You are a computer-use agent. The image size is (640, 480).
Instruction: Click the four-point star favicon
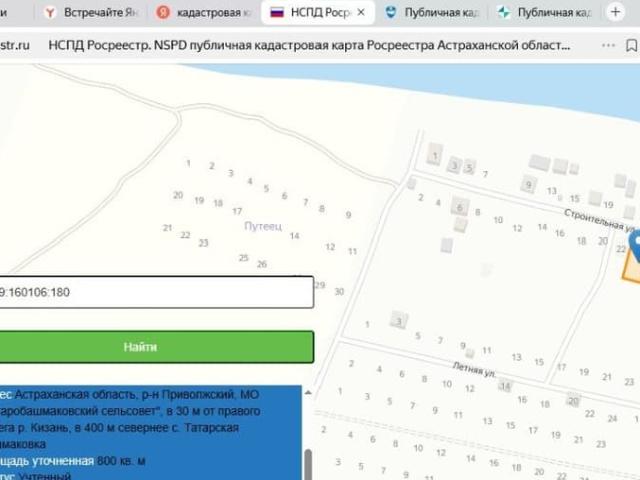click(x=504, y=13)
